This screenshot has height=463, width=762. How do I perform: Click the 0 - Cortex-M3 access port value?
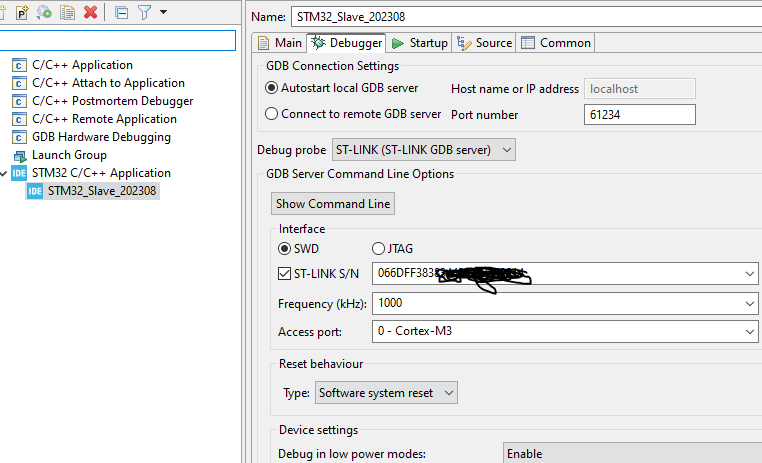[415, 331]
